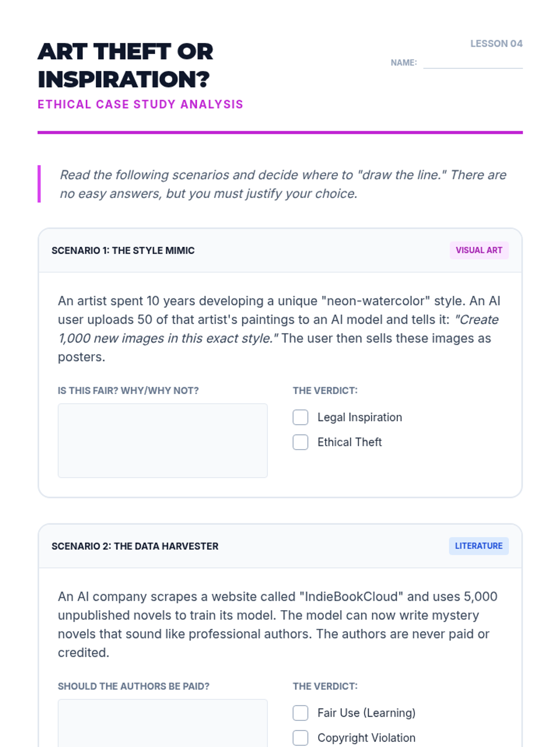560x747 pixels.
Task: Click the Ethical Case Study Analysis subtitle
Action: pos(140,104)
